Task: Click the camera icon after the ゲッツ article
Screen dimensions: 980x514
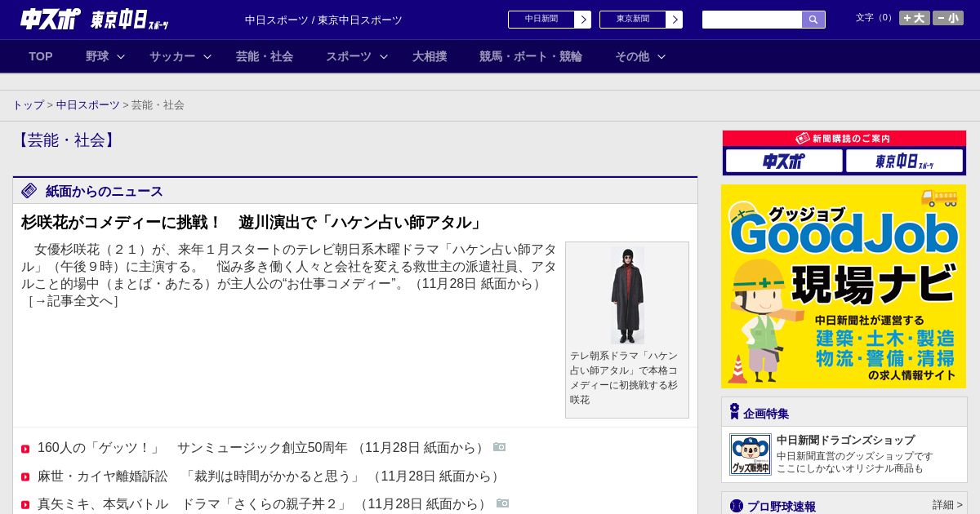Action: pos(499,447)
